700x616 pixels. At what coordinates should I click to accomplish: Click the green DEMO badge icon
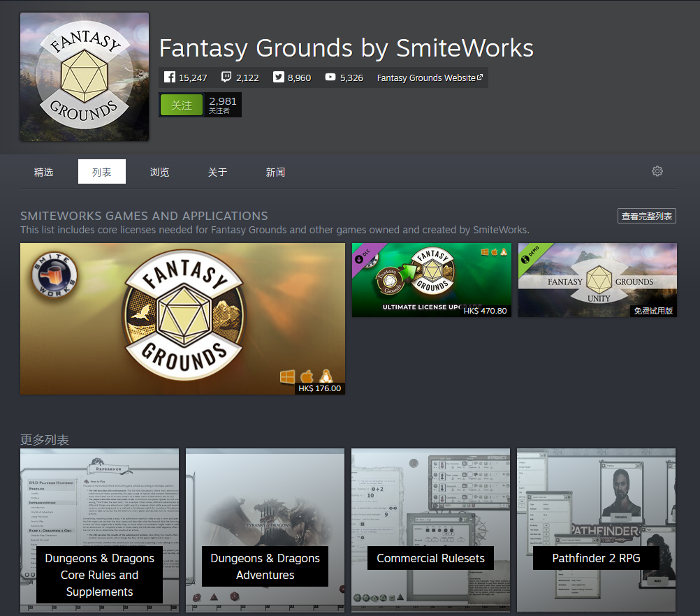coord(530,255)
